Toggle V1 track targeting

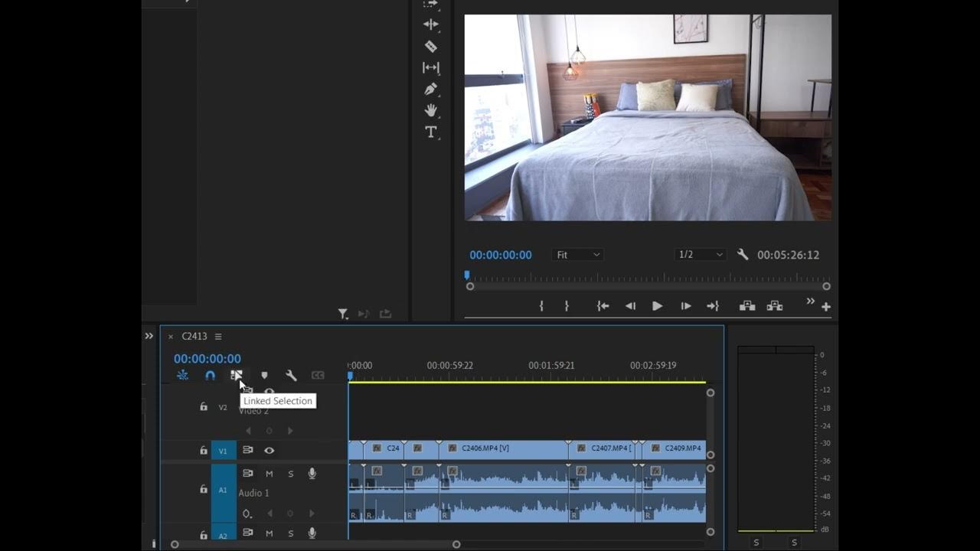coord(224,452)
